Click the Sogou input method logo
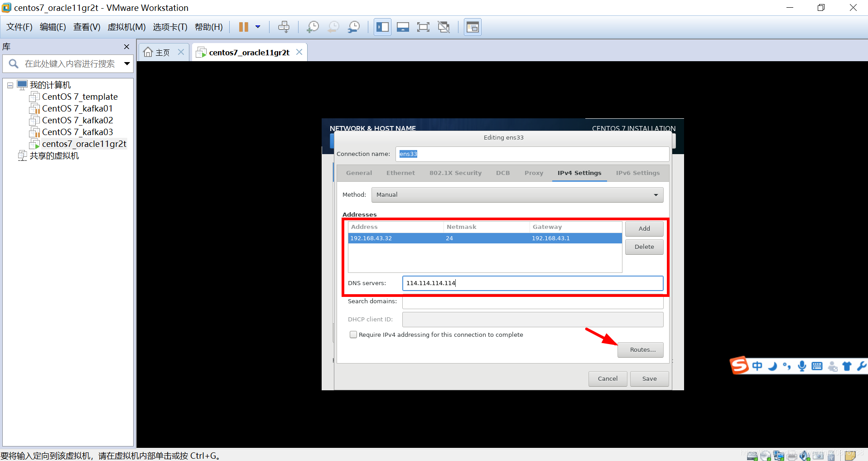The image size is (868, 461). tap(739, 365)
